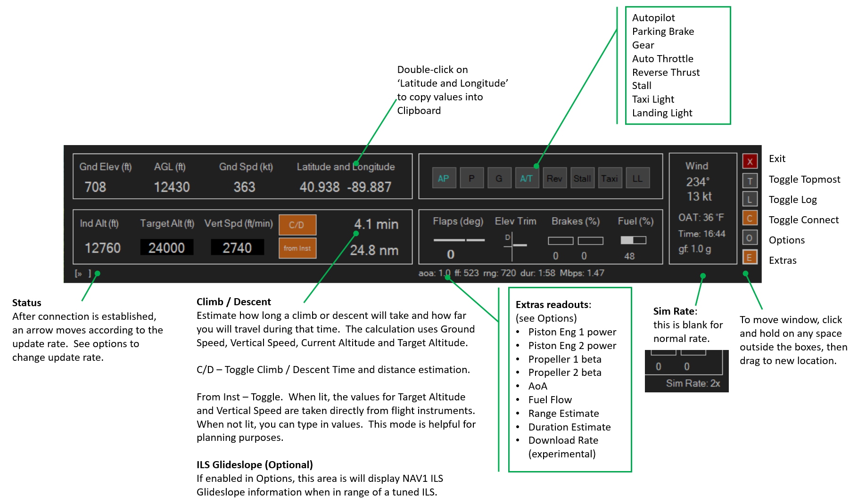Click the Fuel value 48
The image size is (866, 504).
(x=629, y=256)
